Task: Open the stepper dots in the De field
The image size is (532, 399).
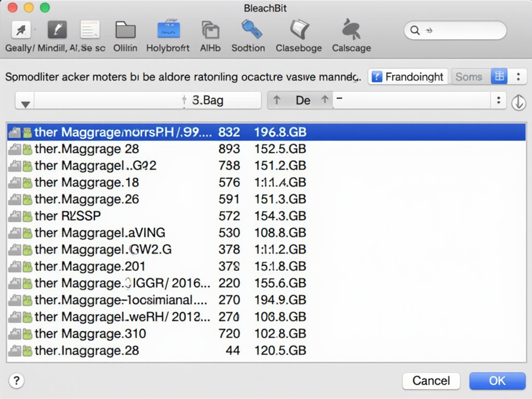Action: coord(498,100)
